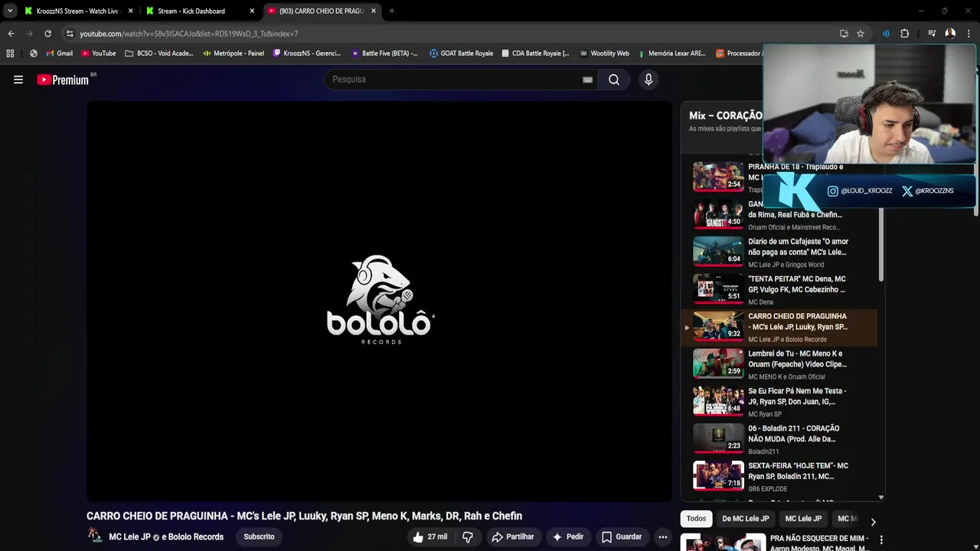Select the De MC Lele JP chip
Screen dimensions: 980x551
(745, 519)
